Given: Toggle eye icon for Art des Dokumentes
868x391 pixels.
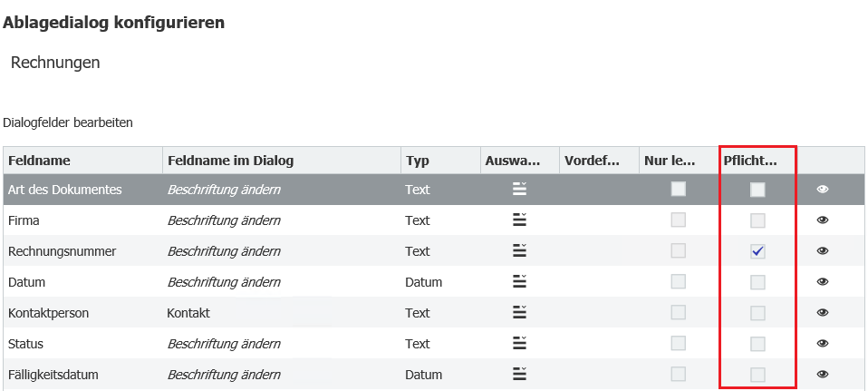Looking at the screenshot, I should pyautogui.click(x=823, y=190).
